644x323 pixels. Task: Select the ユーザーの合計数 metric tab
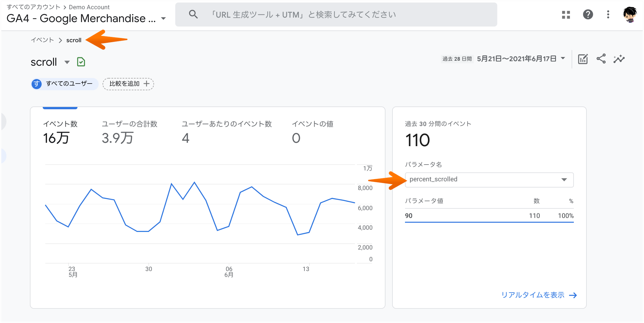(x=129, y=133)
